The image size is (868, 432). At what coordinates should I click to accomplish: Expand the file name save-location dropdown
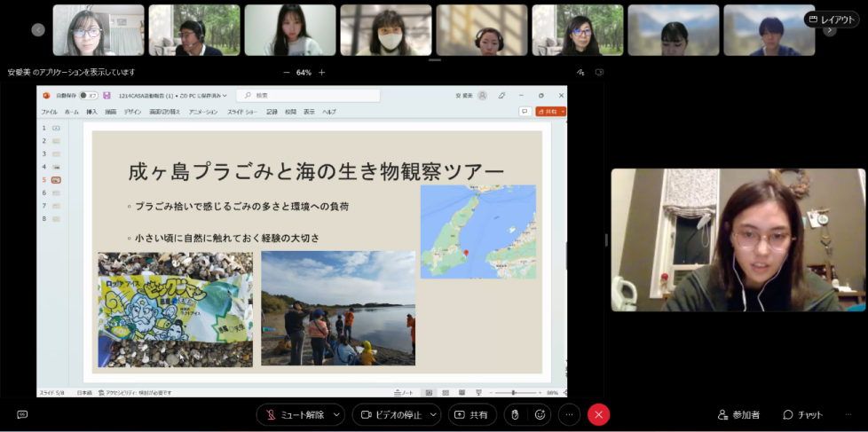pyautogui.click(x=225, y=96)
